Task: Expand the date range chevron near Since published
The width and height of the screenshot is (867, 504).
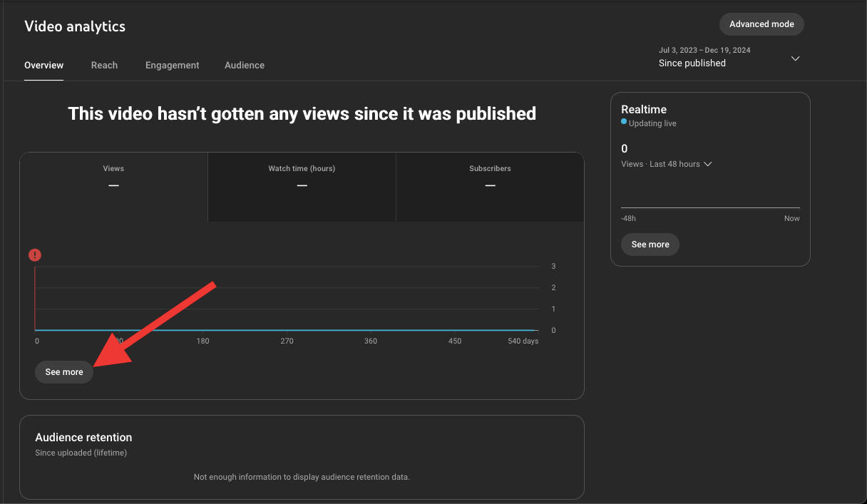Action: point(794,58)
